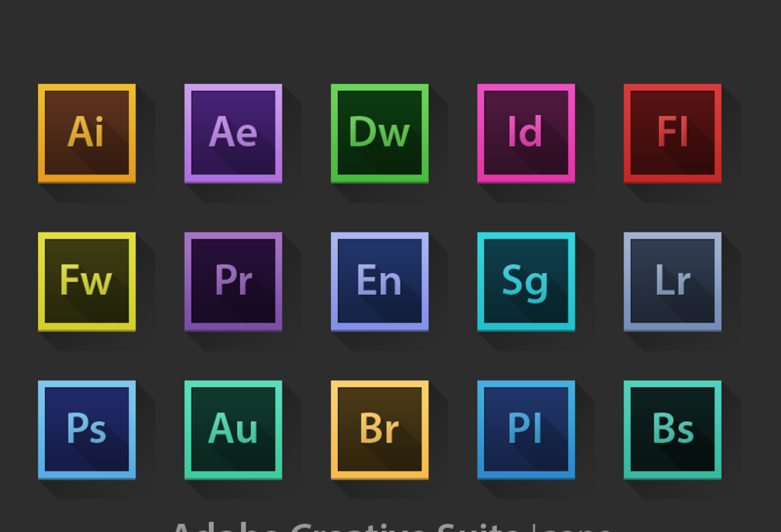The width and height of the screenshot is (781, 532).
Task: Click the En Encore icon
Action: tap(380, 282)
